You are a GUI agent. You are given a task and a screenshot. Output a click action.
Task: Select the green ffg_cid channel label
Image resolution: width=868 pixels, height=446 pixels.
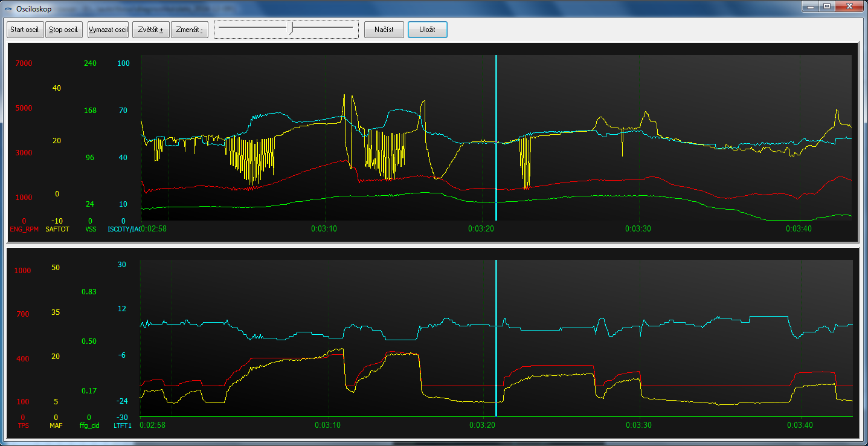click(89, 426)
